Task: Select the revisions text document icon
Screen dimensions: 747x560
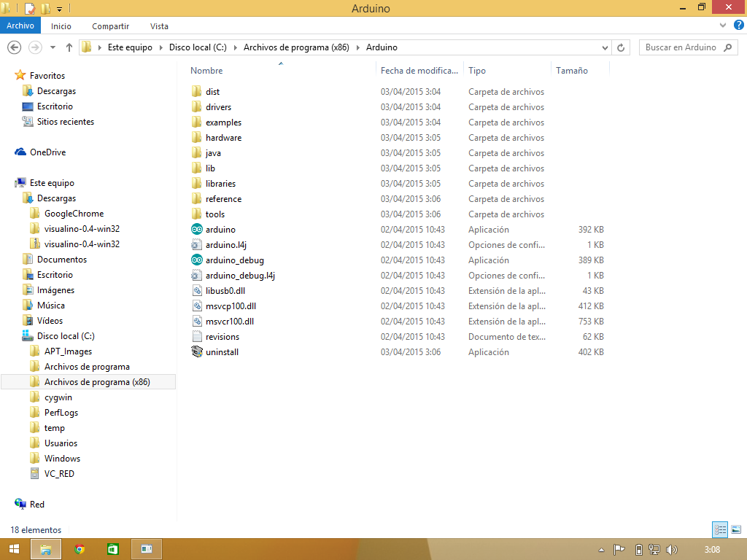Action: [197, 337]
